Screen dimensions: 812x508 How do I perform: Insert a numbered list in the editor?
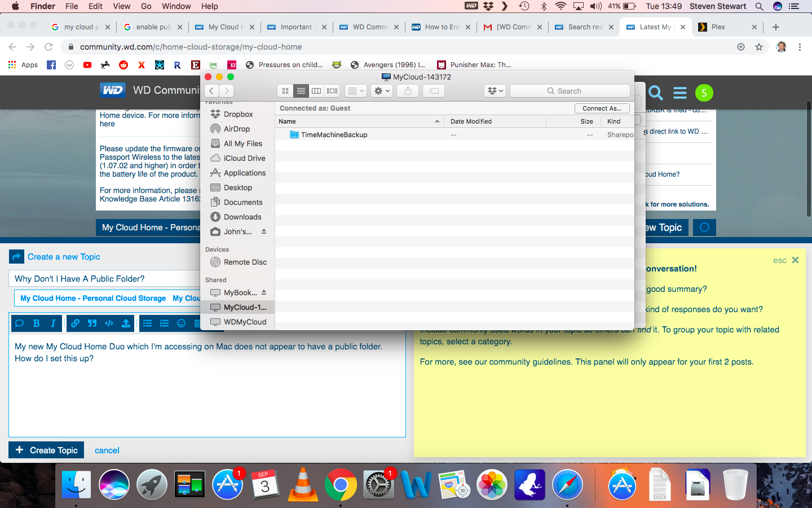pos(164,323)
